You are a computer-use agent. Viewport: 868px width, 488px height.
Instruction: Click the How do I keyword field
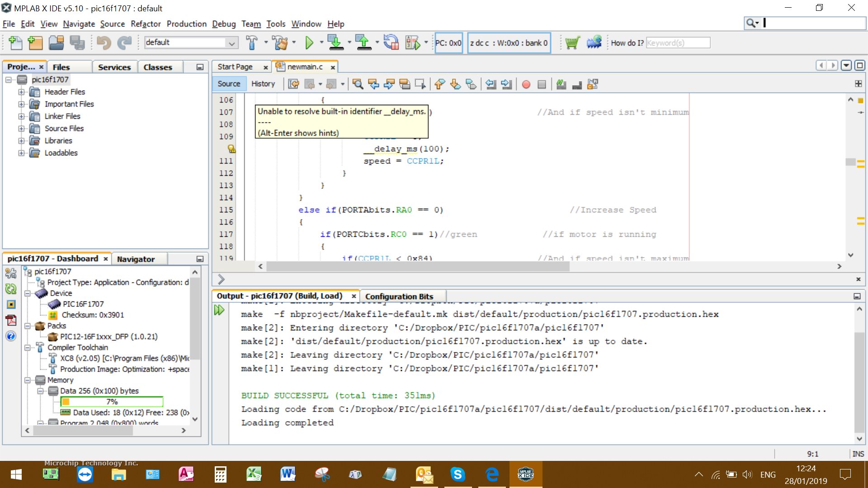[x=678, y=43]
